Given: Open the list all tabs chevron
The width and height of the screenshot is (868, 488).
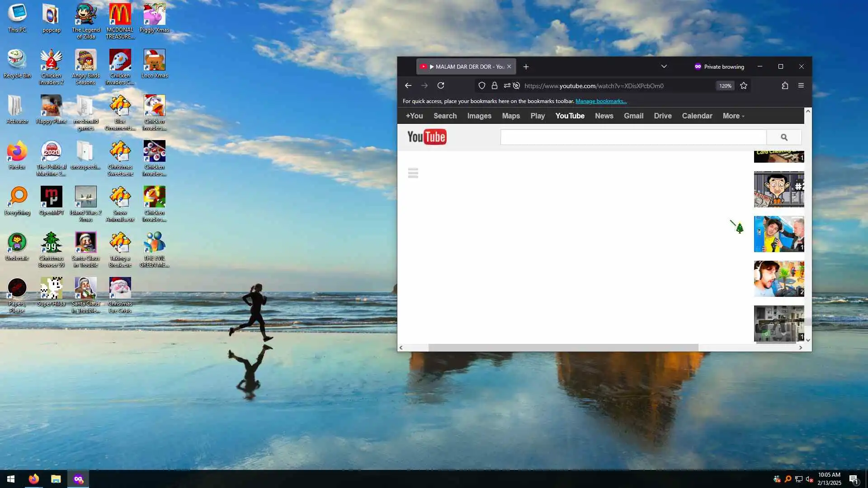Looking at the screenshot, I should tap(664, 66).
